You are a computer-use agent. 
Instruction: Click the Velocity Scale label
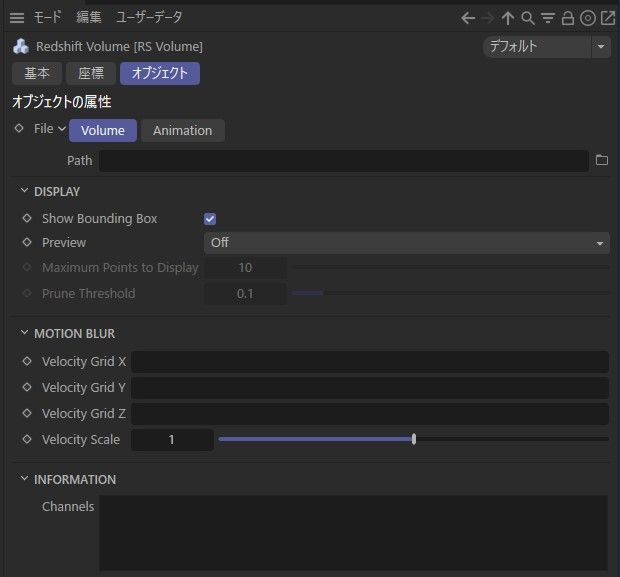81,440
